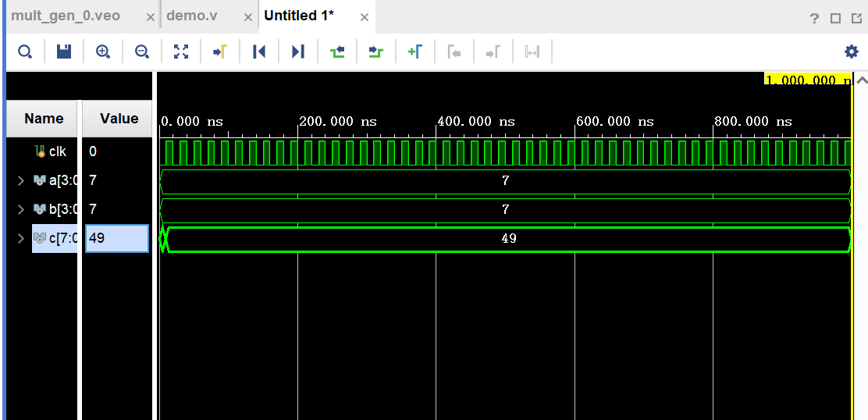
Task: Go to time zero start
Action: pyautogui.click(x=258, y=52)
